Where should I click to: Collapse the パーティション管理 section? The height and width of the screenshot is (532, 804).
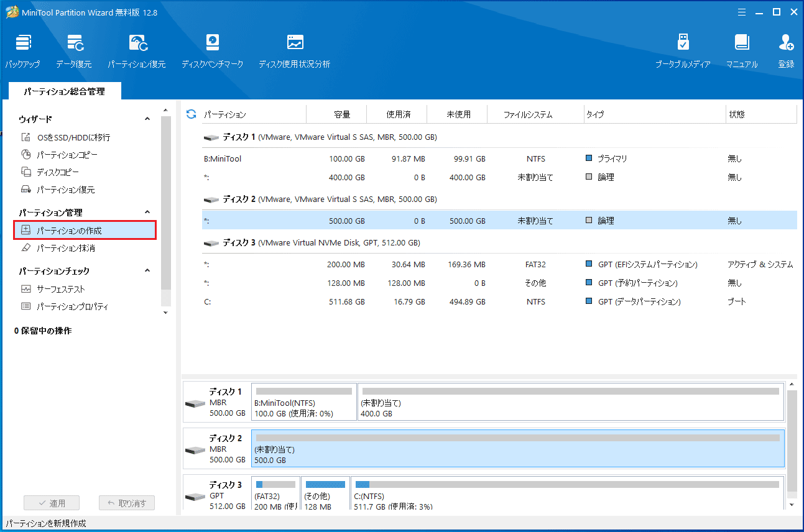click(147, 213)
